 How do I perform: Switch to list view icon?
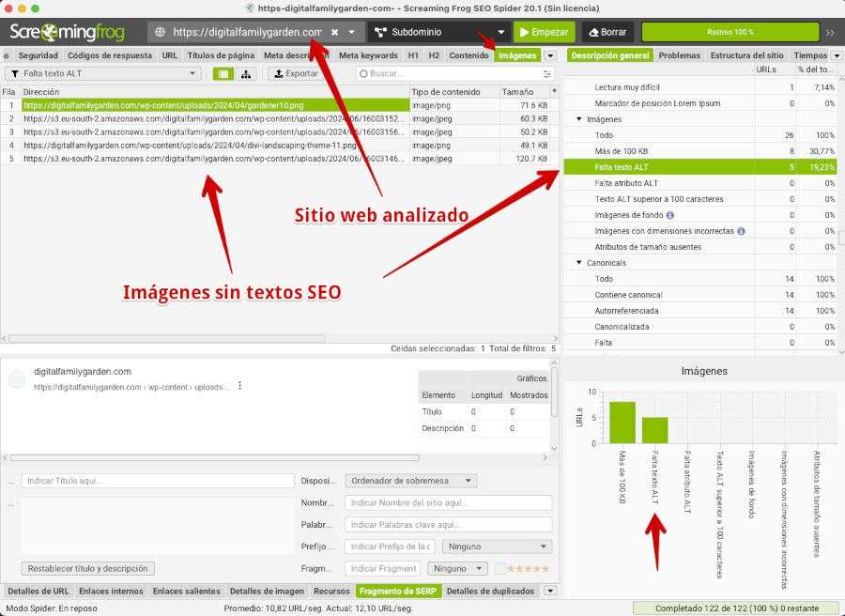tap(223, 73)
